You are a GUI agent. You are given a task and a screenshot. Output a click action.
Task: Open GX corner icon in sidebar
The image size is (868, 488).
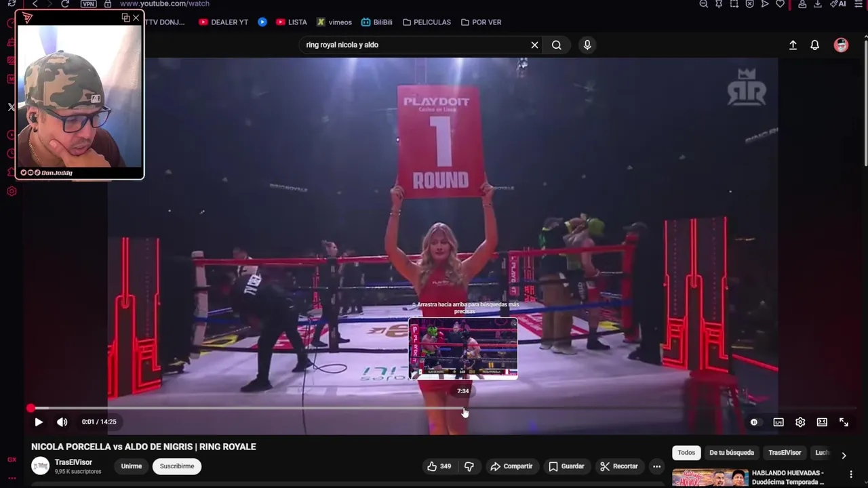coord(12,460)
